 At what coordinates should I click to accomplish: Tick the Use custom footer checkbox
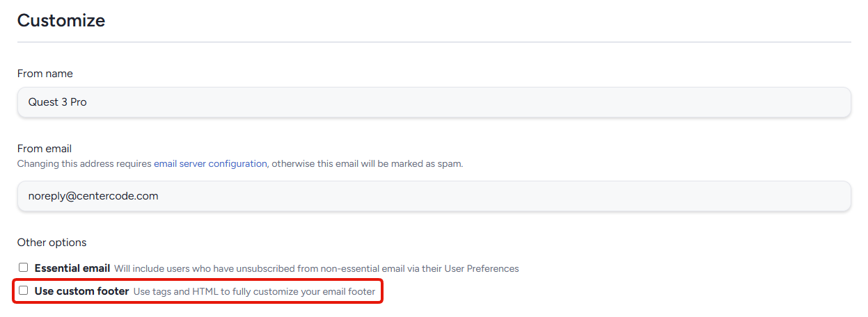24,291
